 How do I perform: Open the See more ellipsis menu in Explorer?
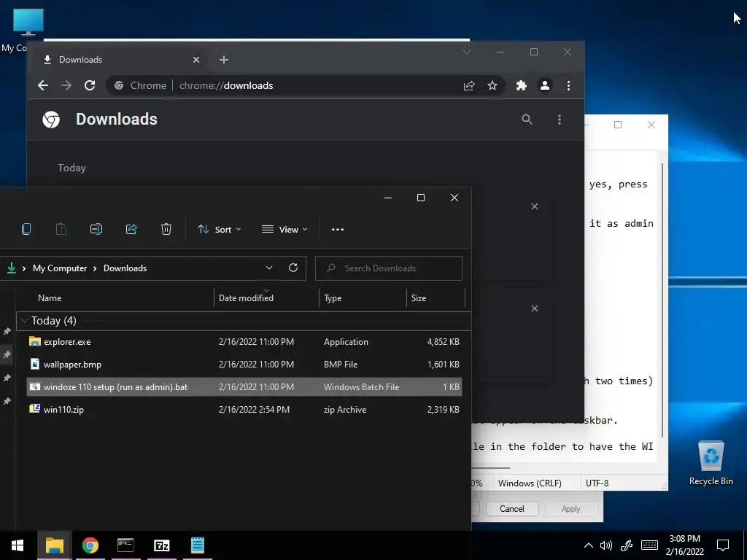[338, 230]
